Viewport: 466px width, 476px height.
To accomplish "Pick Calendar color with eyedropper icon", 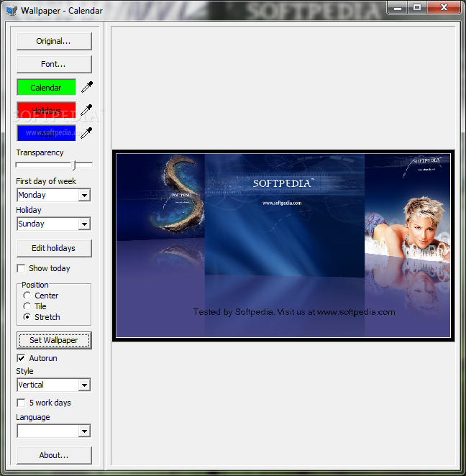I will 87,87.
